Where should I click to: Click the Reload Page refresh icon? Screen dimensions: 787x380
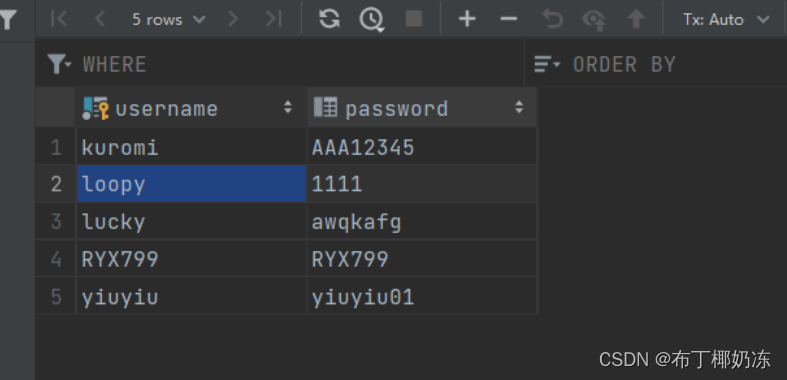click(329, 19)
